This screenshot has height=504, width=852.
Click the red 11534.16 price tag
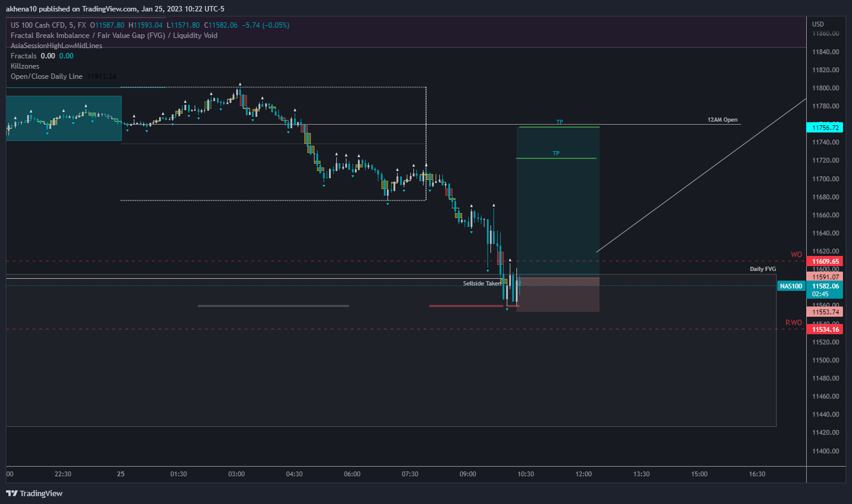[x=826, y=329]
